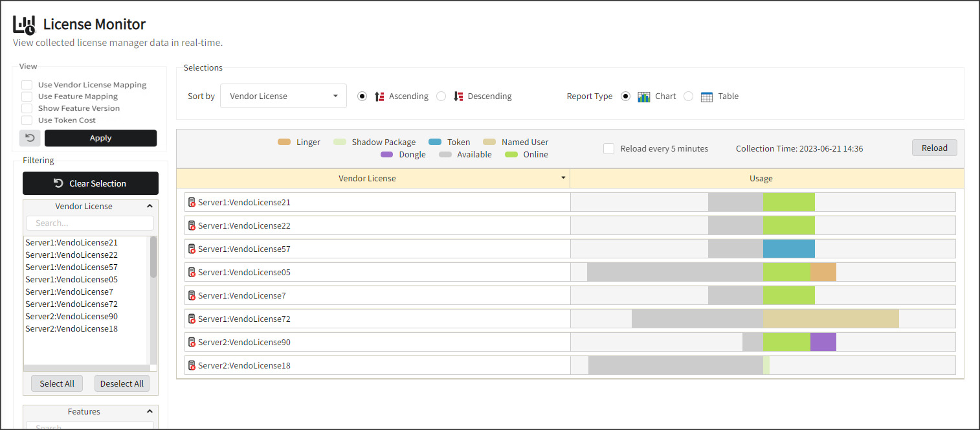
Task: Click the Available legend swatch
Action: pyautogui.click(x=445, y=154)
